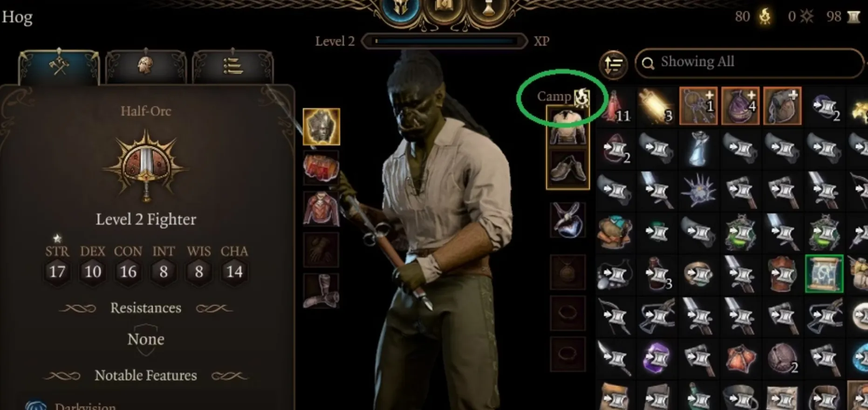Click the Fighter class emblem
The width and height of the screenshot is (868, 410).
point(145,166)
